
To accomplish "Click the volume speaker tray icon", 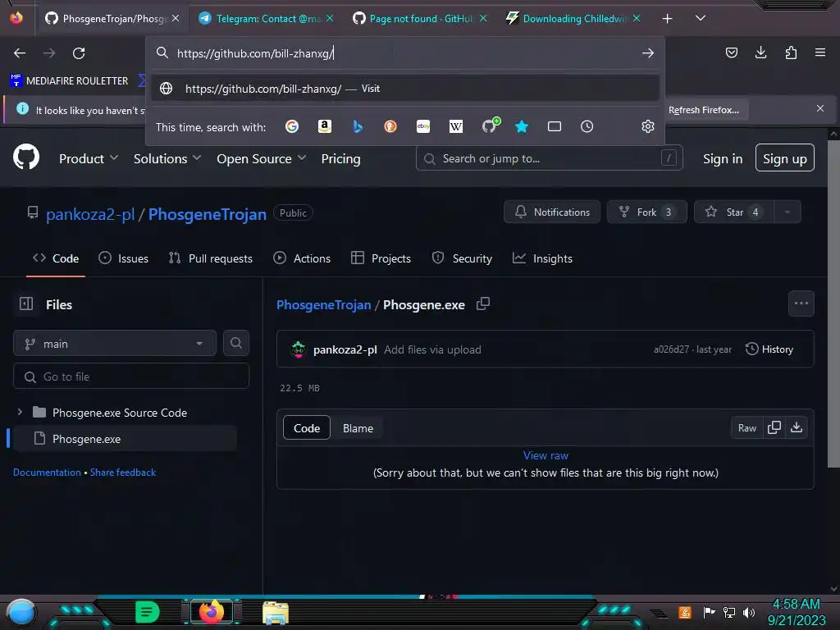I will [749, 612].
